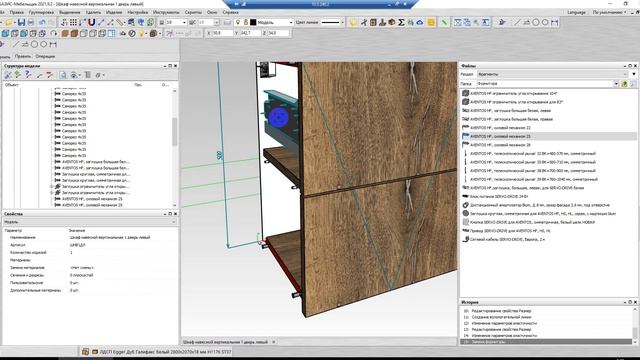Switch to the Править tab
Screen dimensions: 640x360
[x=23, y=56]
